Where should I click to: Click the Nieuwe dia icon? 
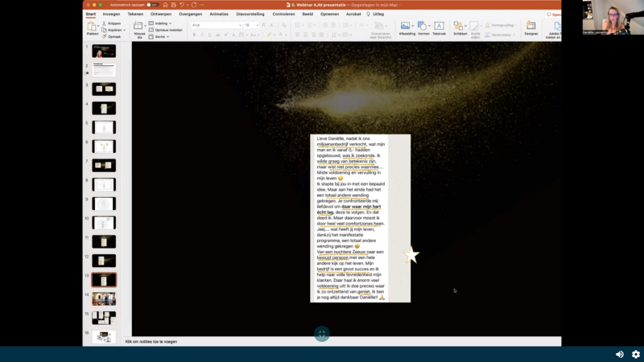pyautogui.click(x=138, y=27)
